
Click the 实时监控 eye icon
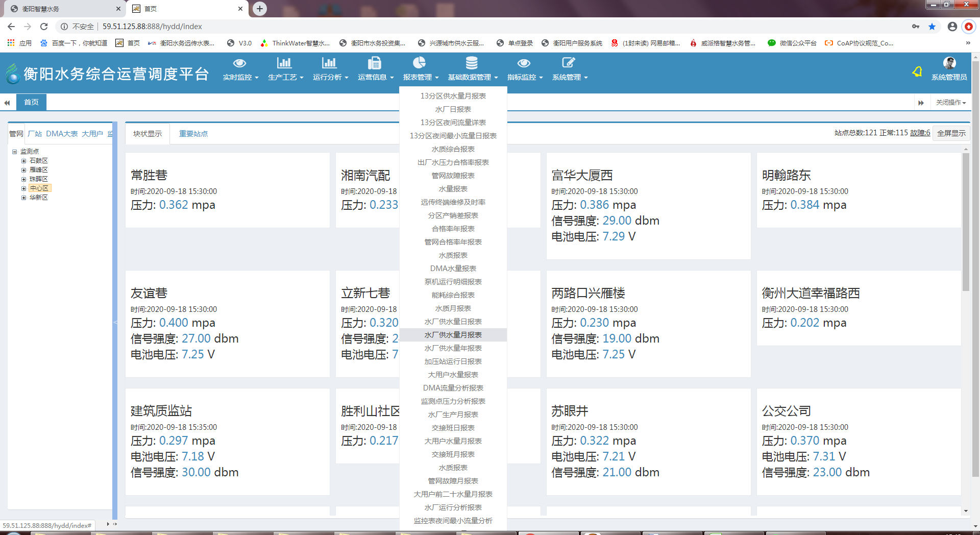[239, 63]
